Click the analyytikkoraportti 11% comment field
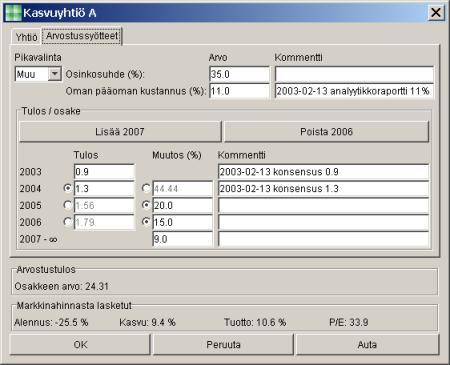Screen dimensions: 450x365 354,91
